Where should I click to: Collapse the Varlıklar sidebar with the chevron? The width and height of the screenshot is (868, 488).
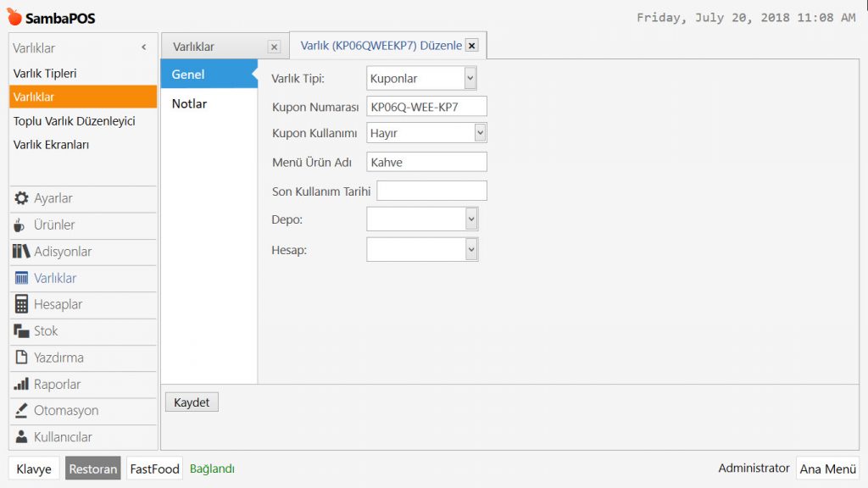[144, 48]
